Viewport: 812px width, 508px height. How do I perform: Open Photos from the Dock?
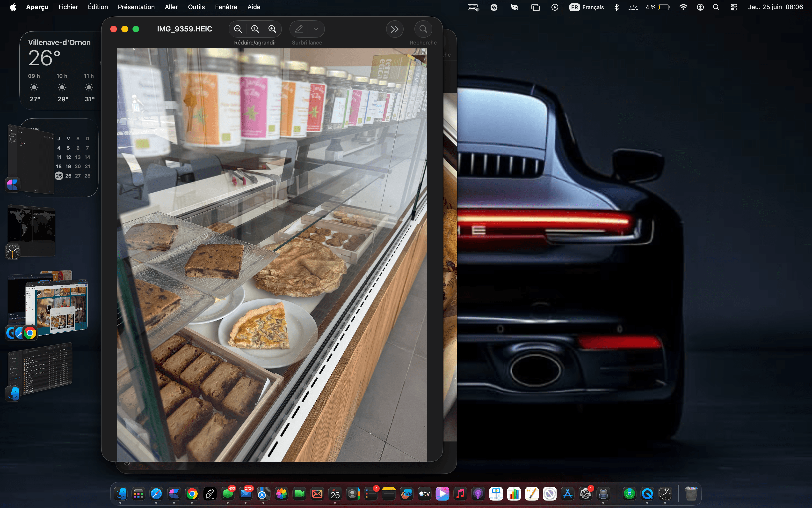pyautogui.click(x=281, y=494)
